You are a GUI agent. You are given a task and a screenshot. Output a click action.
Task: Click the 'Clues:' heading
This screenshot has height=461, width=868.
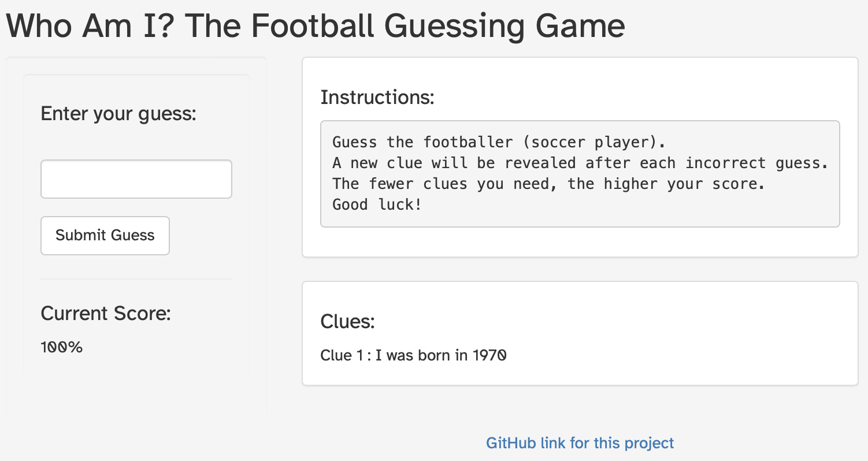click(347, 321)
